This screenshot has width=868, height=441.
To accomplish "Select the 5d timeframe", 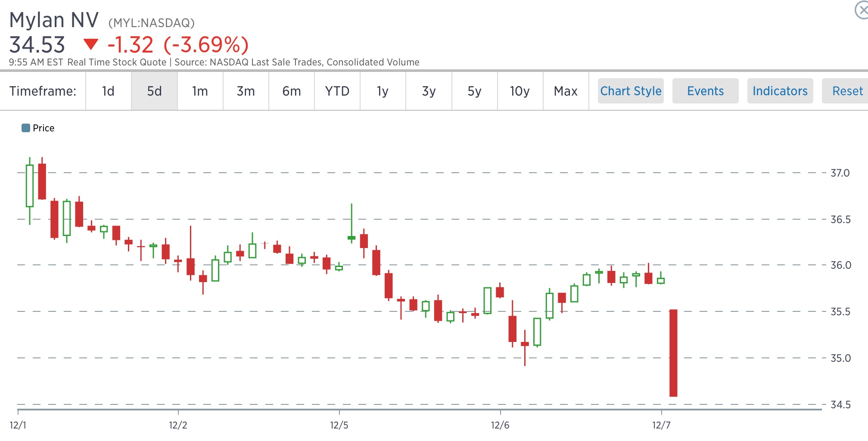I will (154, 91).
